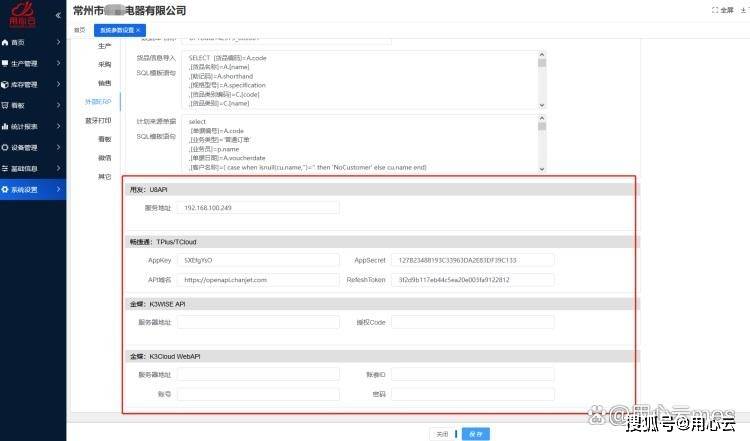Close the 系统参数设置 tab with its X
Image resolution: width=750 pixels, height=441 pixels.
(138, 30)
